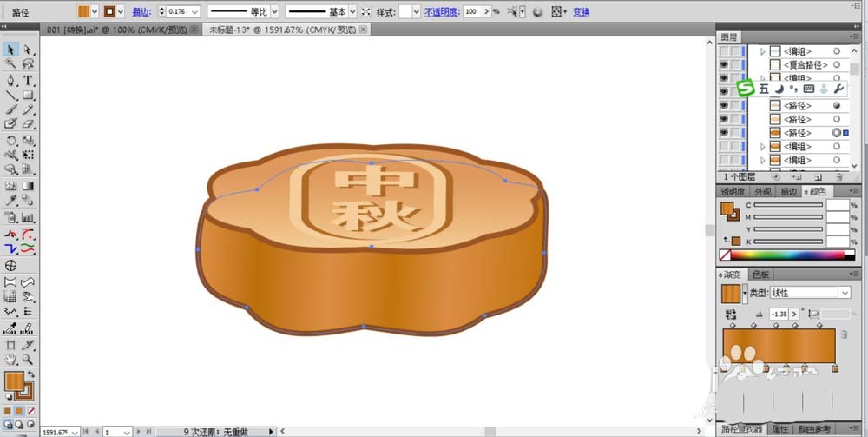Toggle visibility of bottom <编组> row
Image resolution: width=868 pixels, height=437 pixels.
[724, 160]
